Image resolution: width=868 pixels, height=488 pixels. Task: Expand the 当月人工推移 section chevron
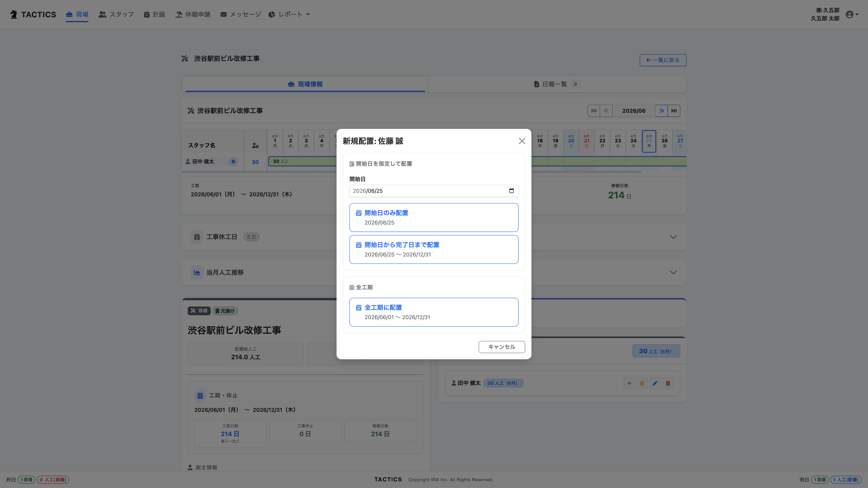673,272
